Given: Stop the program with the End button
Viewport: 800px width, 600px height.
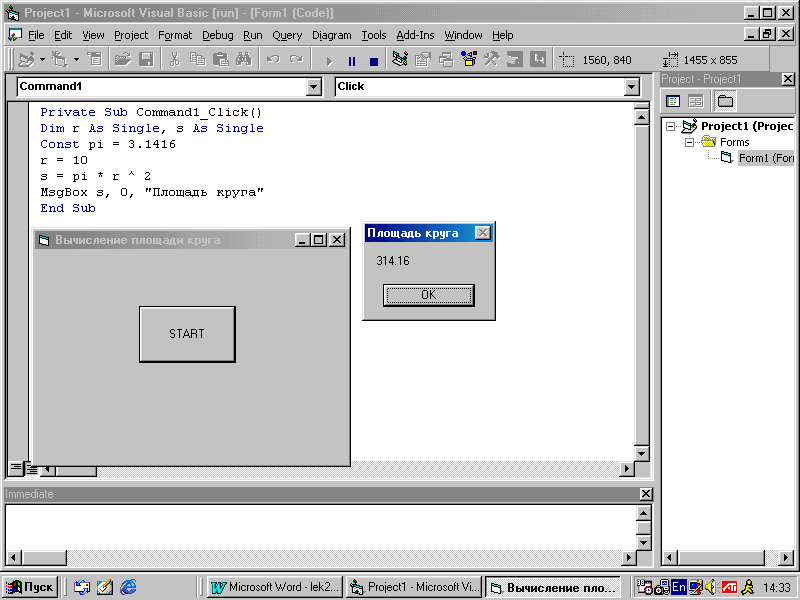Looking at the screenshot, I should [374, 61].
